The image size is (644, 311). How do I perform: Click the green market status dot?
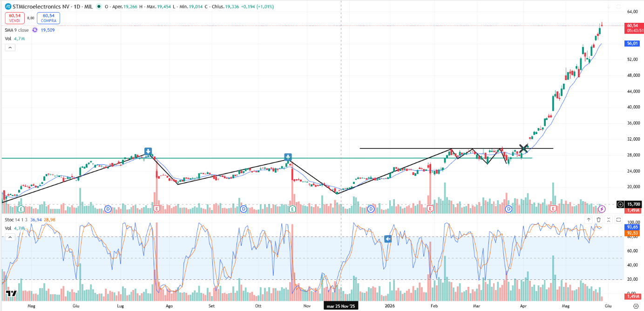[x=99, y=7]
